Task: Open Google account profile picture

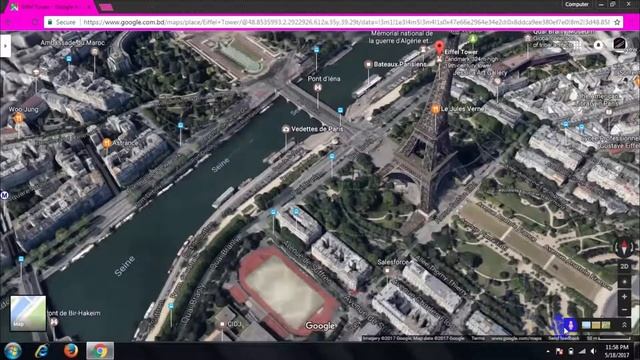Action: 619,44
